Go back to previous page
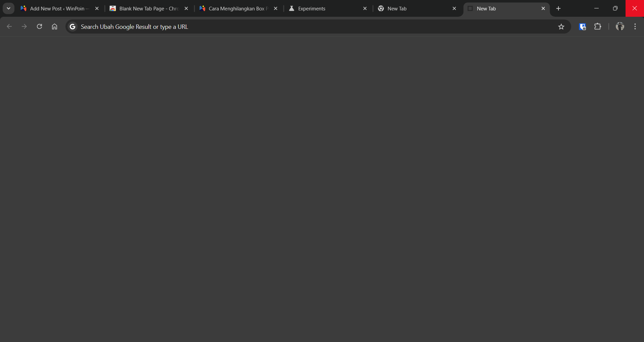 pos(9,26)
